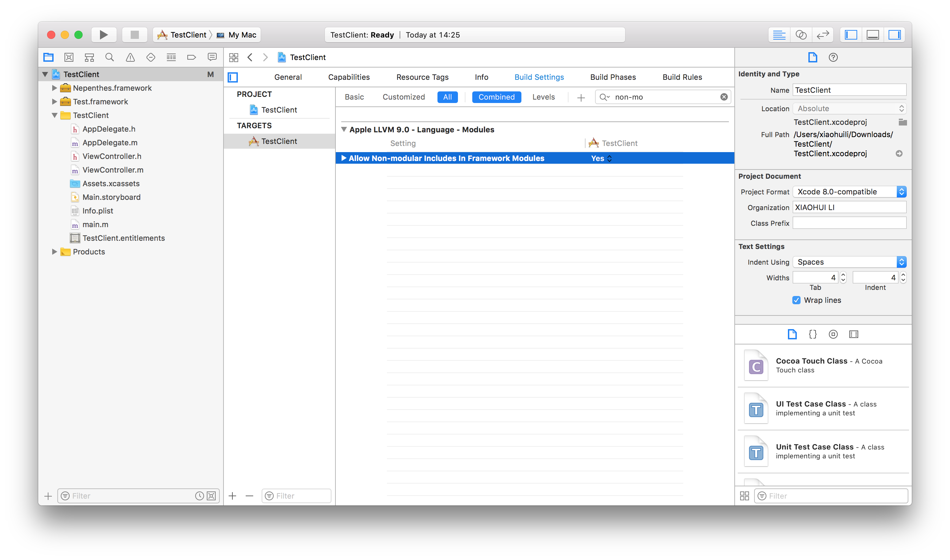The height and width of the screenshot is (560, 950).
Task: Collapse the TestClient folder
Action: pyautogui.click(x=55, y=116)
